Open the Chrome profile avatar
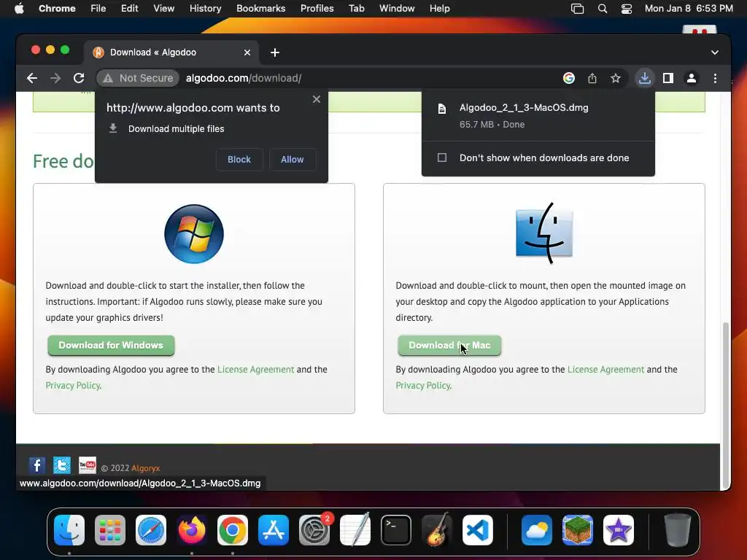The image size is (747, 560). click(692, 78)
